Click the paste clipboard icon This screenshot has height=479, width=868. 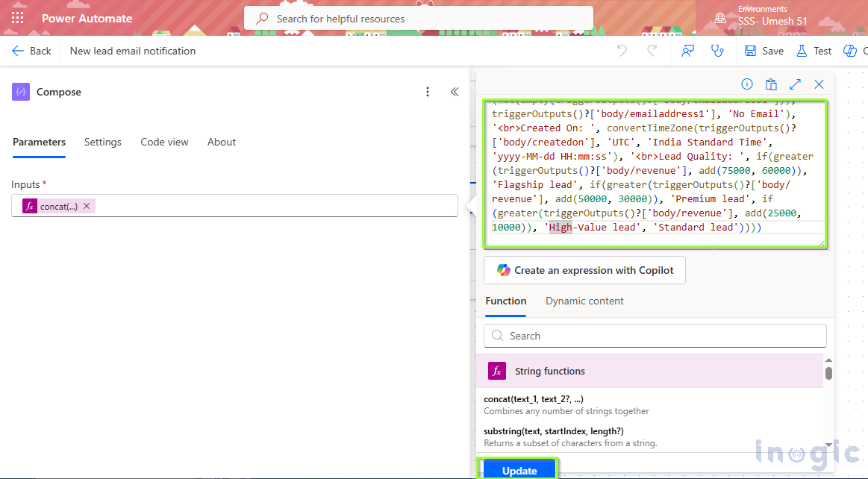click(x=771, y=84)
